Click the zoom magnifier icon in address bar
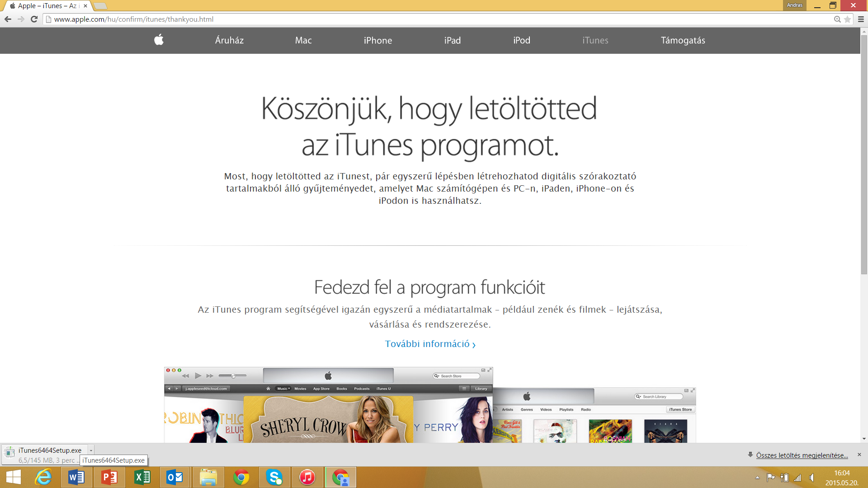Viewport: 868px width, 488px height. [837, 19]
